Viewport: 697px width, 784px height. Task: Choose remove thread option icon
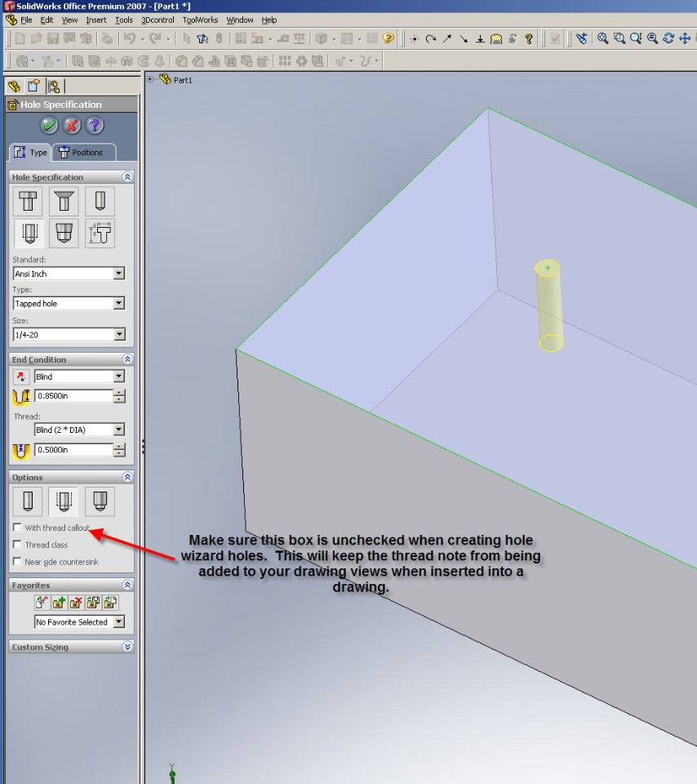pos(100,501)
